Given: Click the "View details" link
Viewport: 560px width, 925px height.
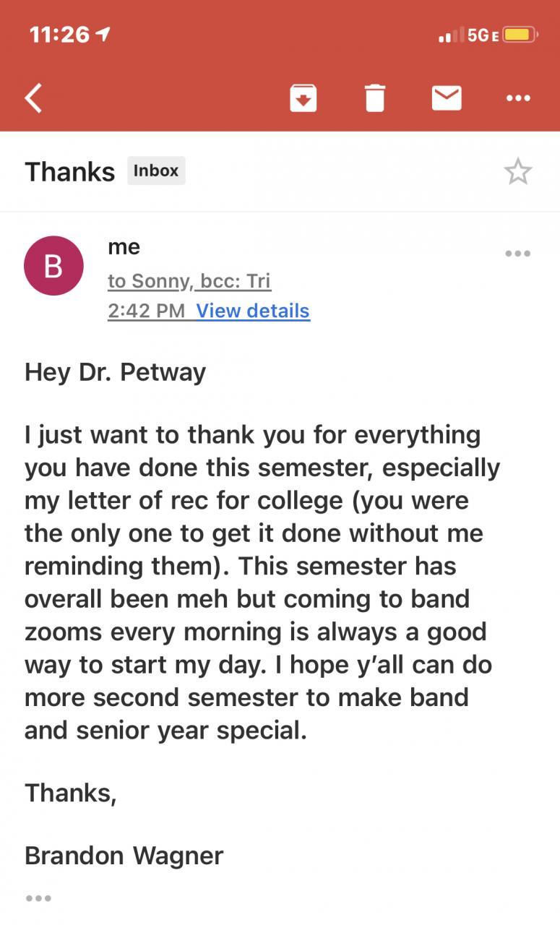Looking at the screenshot, I should [253, 311].
